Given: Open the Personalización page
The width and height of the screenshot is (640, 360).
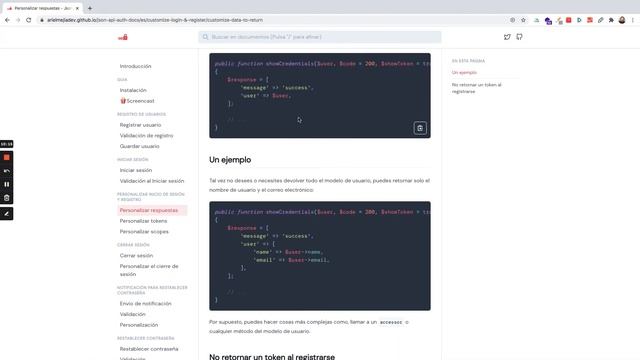Looking at the screenshot, I should click(139, 325).
